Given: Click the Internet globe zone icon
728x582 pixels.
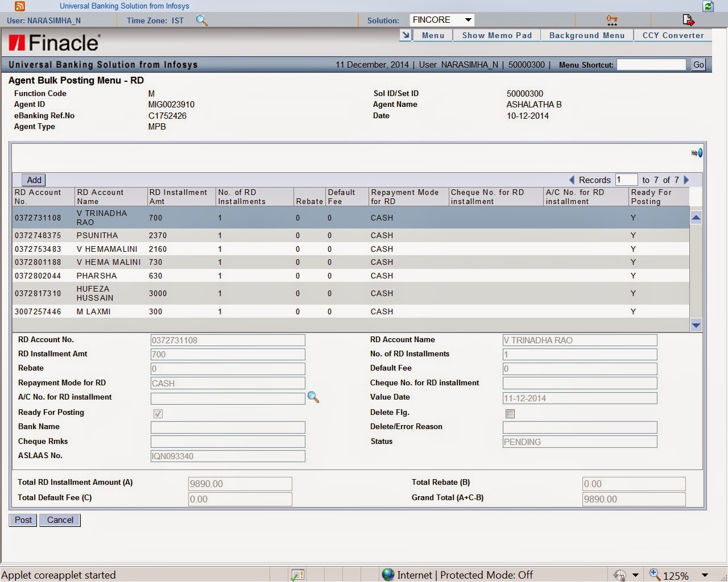Looking at the screenshot, I should point(388,575).
